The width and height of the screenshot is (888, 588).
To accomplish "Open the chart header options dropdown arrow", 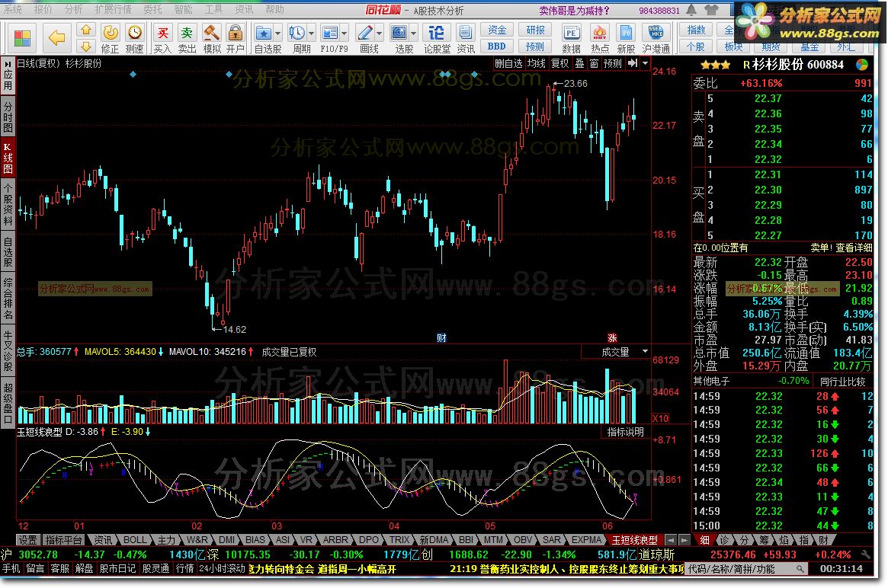I will (x=645, y=63).
